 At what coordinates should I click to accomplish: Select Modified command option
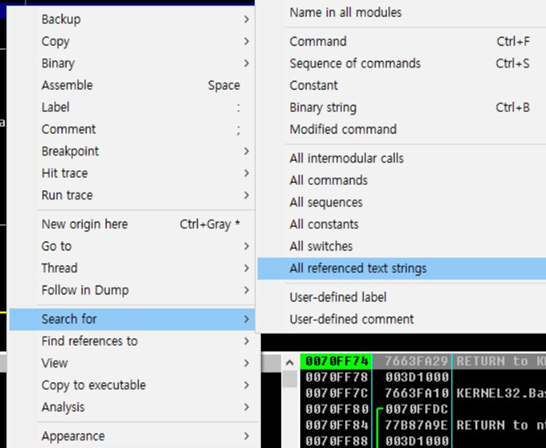(402, 129)
